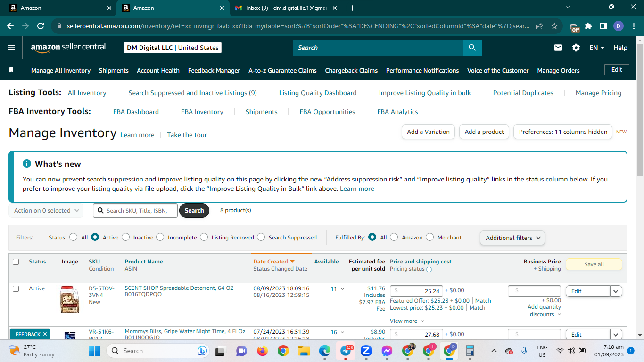Click the Amazon Seller Central logo
644x362 pixels.
pos(68,48)
